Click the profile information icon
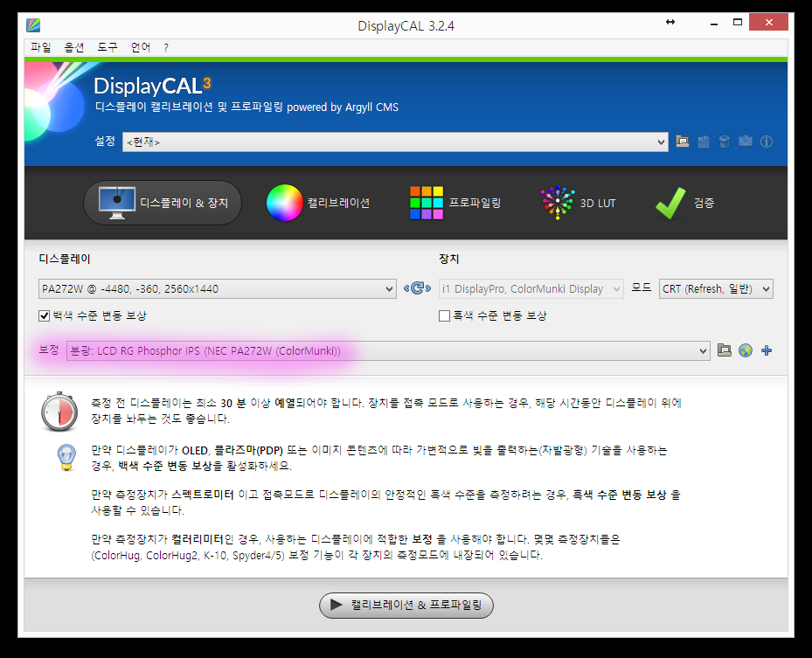Screen dimensions: 812x658 767,141
